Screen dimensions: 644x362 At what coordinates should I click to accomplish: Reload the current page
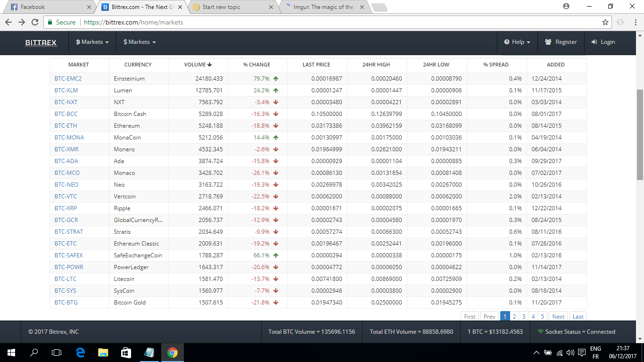click(35, 22)
